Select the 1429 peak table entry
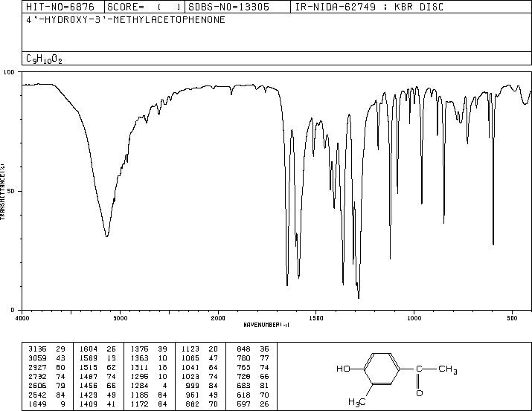This screenshot has height=411, width=532. click(x=97, y=395)
